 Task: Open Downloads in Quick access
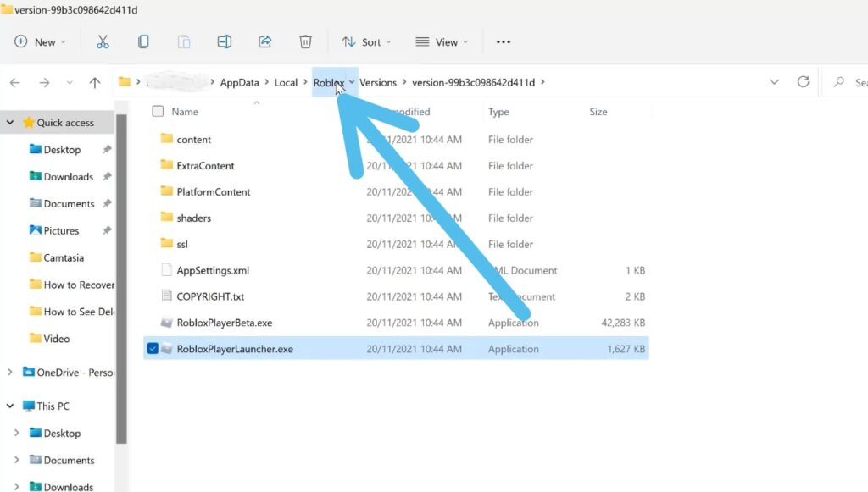point(69,176)
